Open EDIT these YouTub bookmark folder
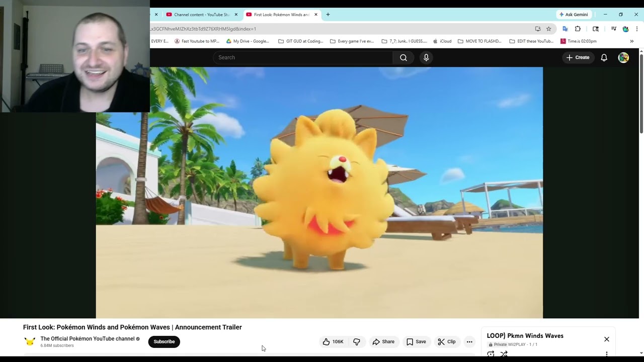This screenshot has height=362, width=644. point(531,41)
